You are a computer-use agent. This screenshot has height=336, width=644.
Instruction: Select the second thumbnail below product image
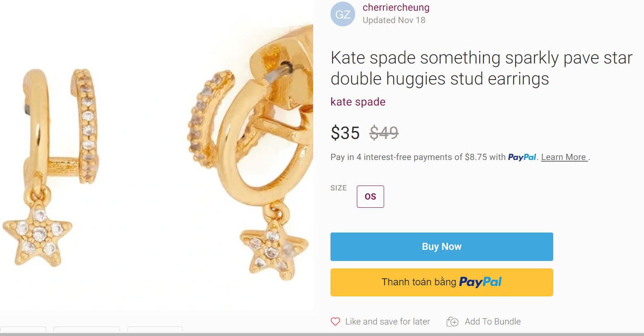(x=87, y=329)
